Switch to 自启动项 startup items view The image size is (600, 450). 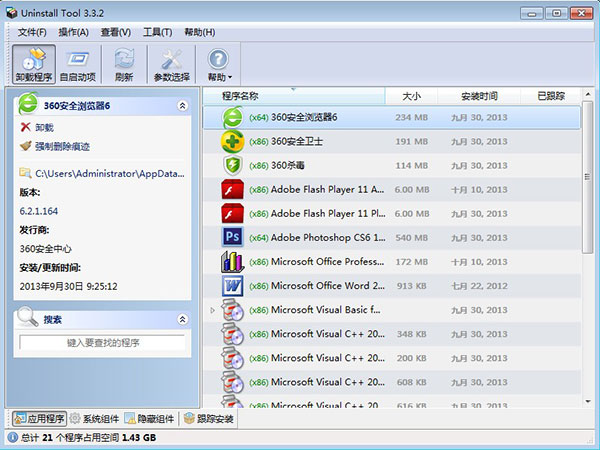pyautogui.click(x=78, y=64)
